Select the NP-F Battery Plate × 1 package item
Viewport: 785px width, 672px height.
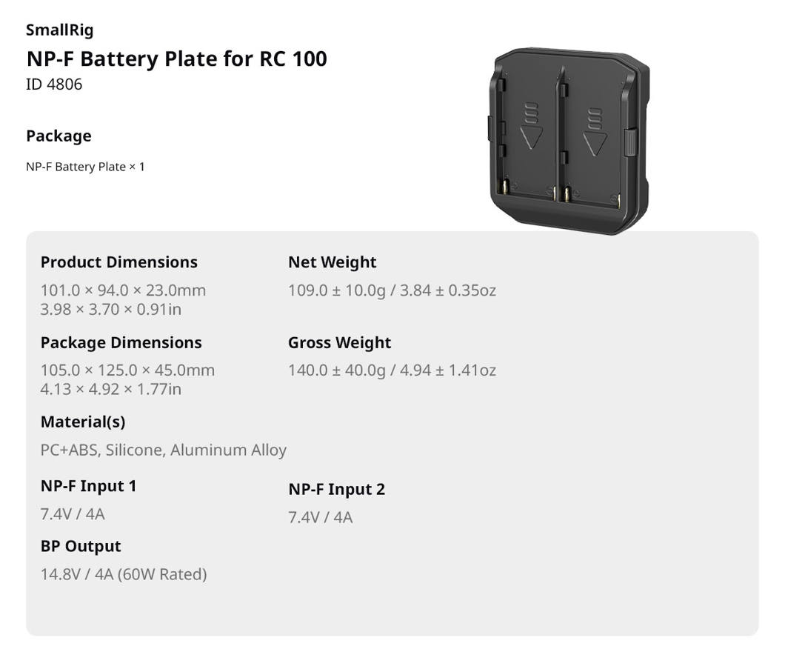click(x=85, y=167)
